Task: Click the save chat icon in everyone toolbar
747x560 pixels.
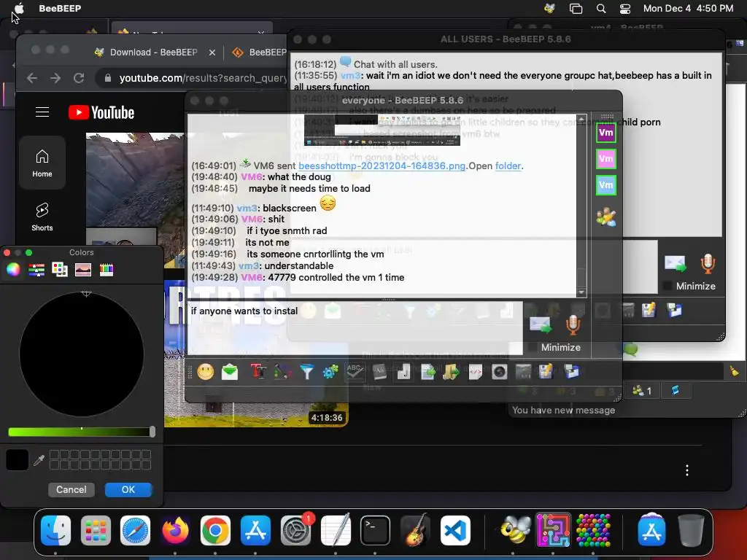Action: coord(571,372)
